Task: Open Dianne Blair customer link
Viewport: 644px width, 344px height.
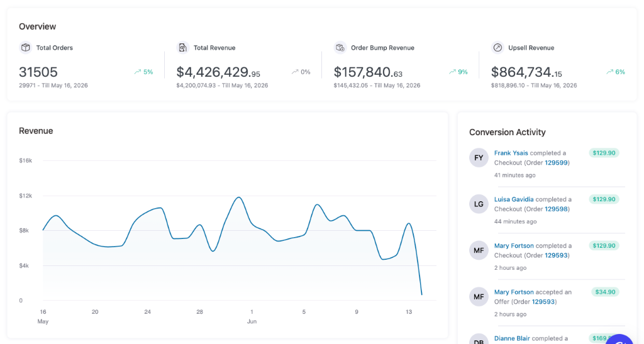Action: click(x=512, y=339)
